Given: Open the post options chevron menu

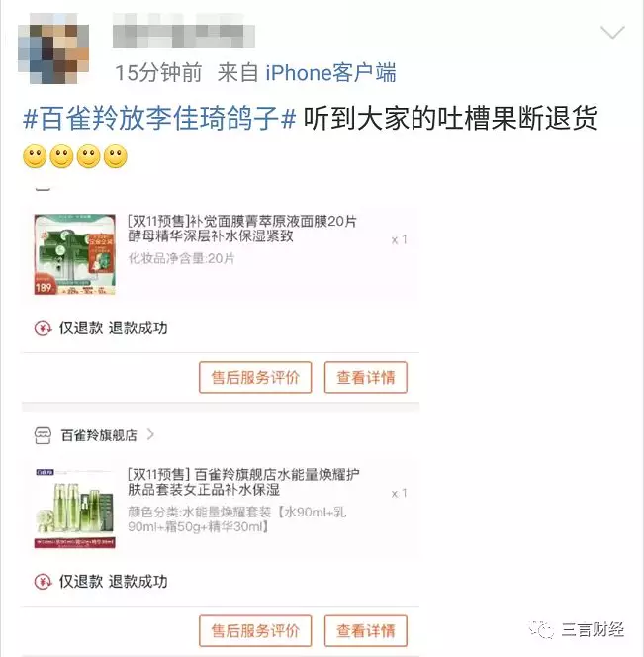Looking at the screenshot, I should click(612, 33).
